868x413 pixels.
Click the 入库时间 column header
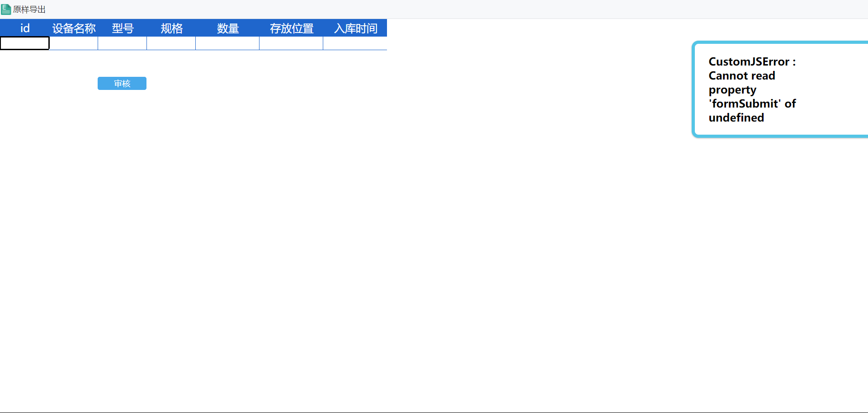coord(355,28)
